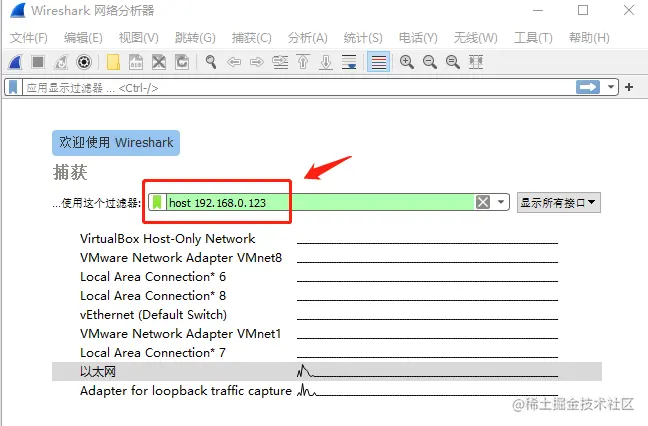Click the display filter input field
This screenshot has width=648, height=426.
click(x=298, y=88)
